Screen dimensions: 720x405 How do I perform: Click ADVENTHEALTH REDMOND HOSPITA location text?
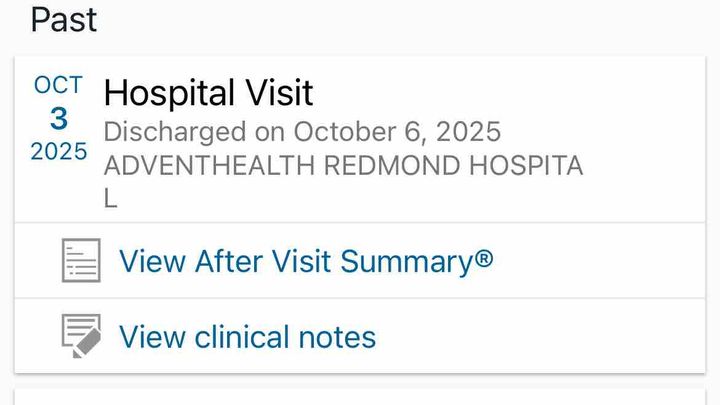[343, 165]
